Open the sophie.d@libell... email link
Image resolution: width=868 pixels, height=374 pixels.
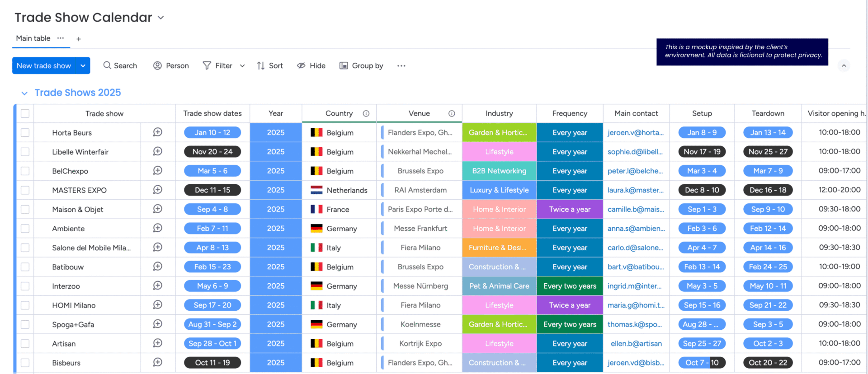tap(635, 152)
